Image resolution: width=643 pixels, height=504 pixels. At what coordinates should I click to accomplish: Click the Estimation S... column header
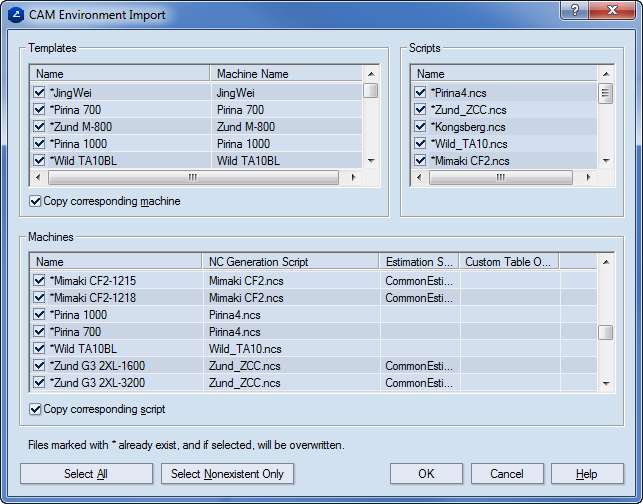420,262
